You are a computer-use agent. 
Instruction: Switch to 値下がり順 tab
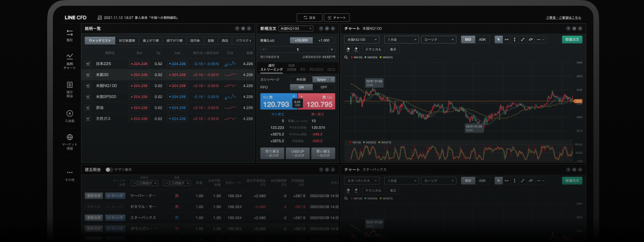coord(174,41)
